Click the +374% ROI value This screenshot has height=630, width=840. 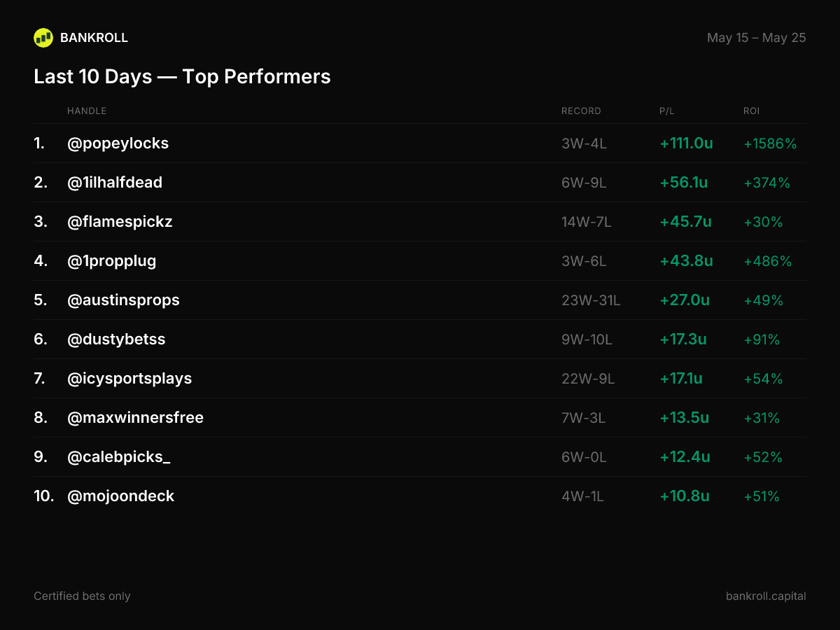pyautogui.click(x=766, y=183)
